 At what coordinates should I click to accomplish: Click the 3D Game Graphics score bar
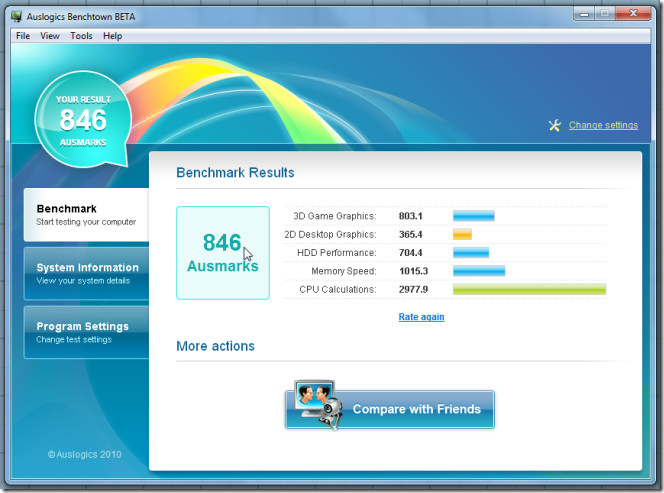tap(473, 216)
